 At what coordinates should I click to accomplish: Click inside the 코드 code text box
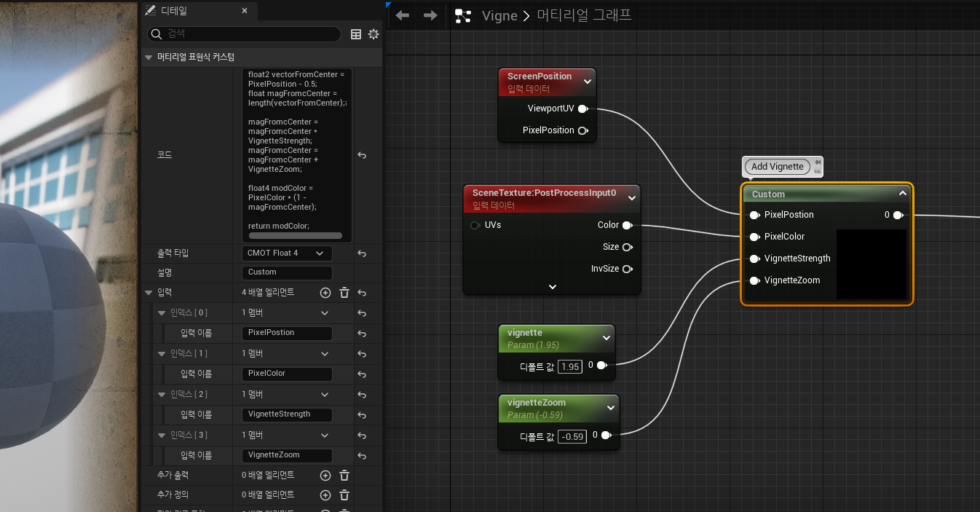(297, 155)
